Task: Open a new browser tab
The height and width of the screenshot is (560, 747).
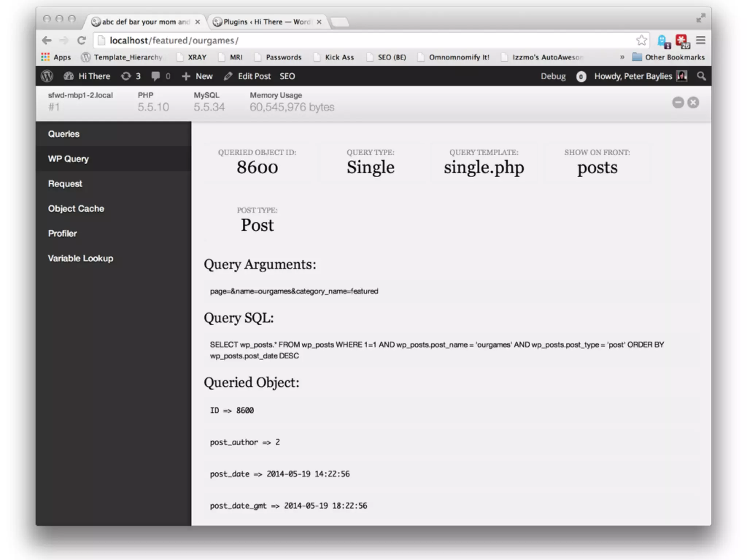Action: click(x=340, y=22)
